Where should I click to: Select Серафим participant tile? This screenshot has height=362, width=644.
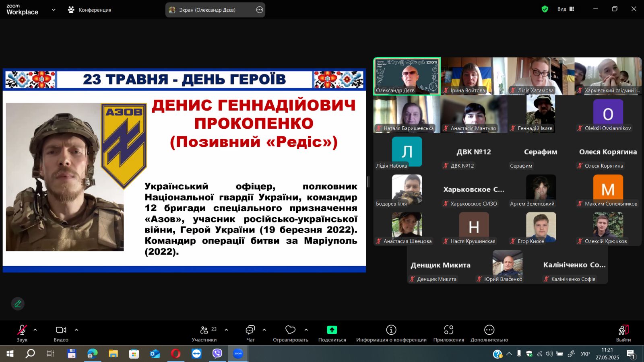click(541, 152)
